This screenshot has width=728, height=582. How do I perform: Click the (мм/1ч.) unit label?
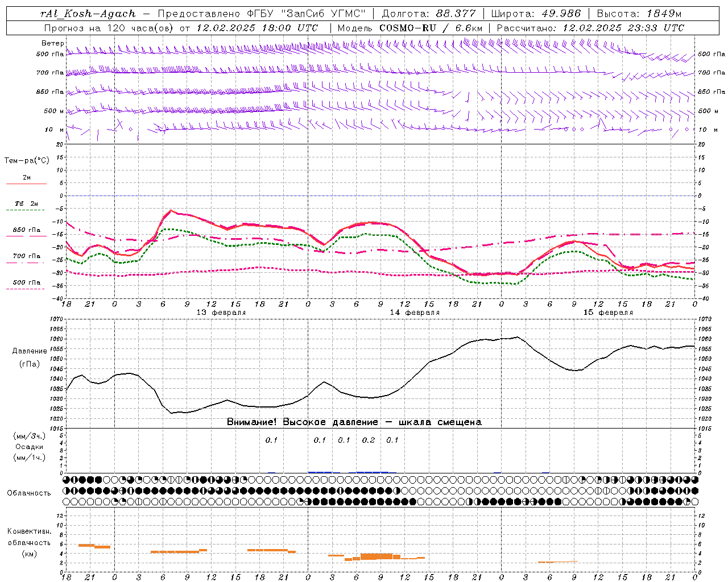pos(30,458)
